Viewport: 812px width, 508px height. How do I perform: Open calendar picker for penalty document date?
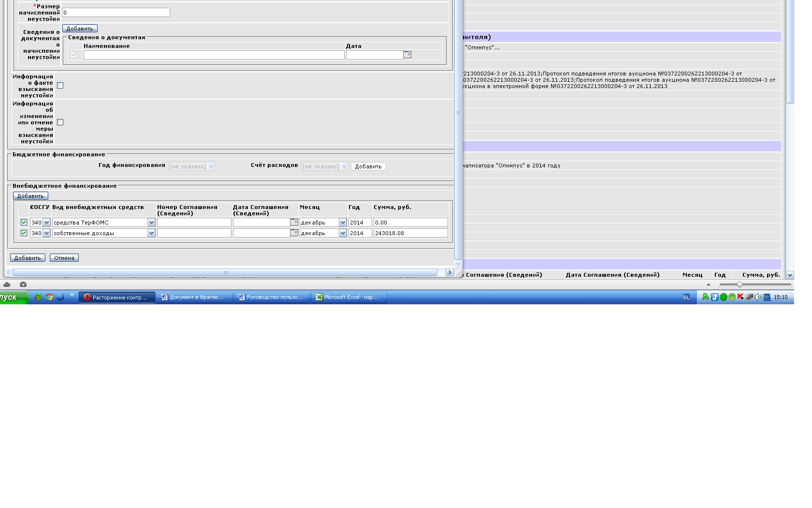coord(407,55)
